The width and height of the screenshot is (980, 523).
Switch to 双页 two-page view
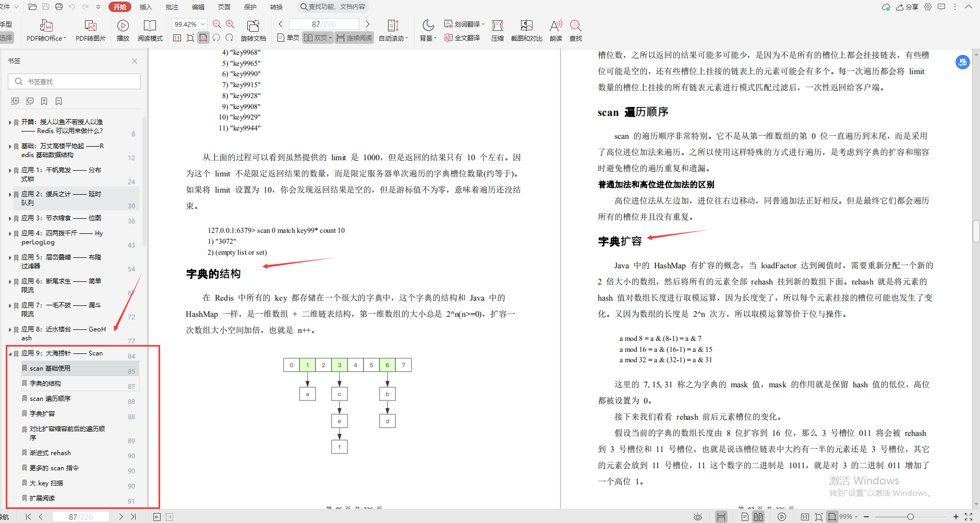tap(316, 37)
